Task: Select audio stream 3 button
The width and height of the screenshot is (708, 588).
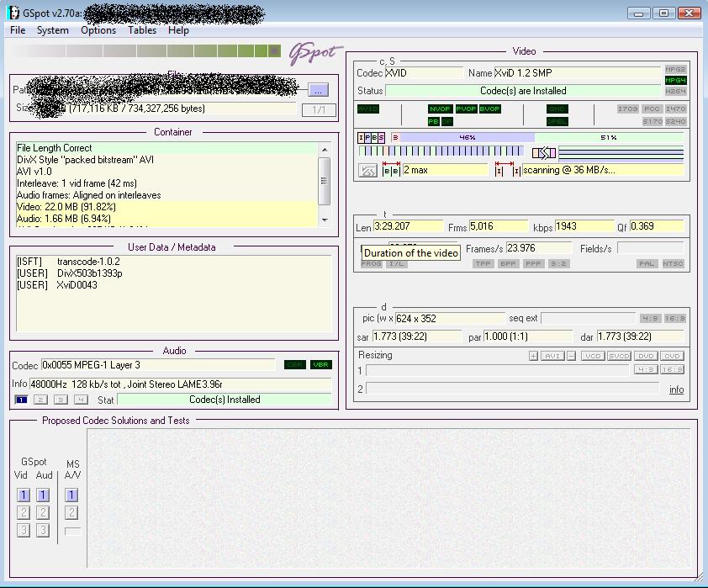Action: (x=61, y=400)
